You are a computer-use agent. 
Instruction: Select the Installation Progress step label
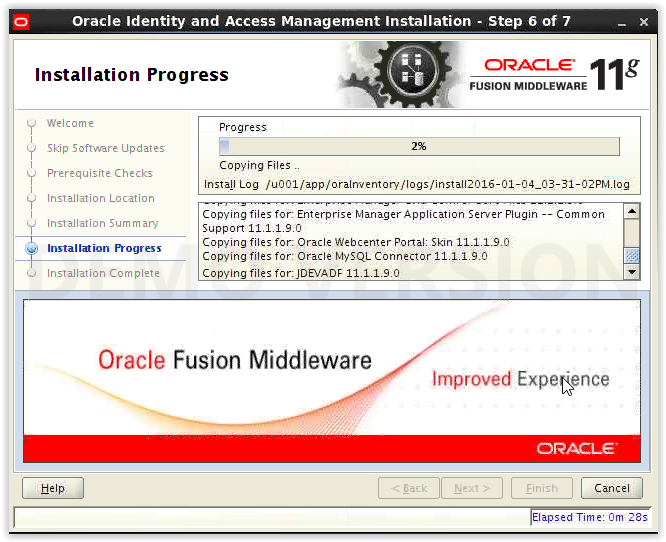point(104,248)
